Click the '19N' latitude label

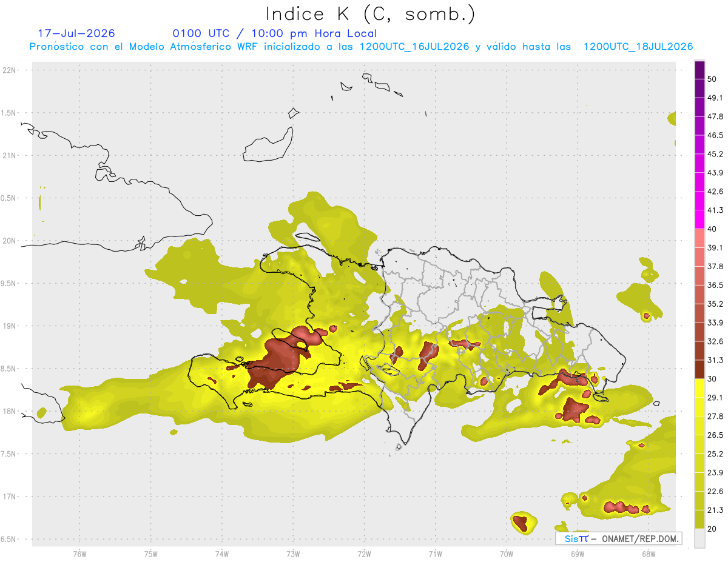[x=10, y=326]
